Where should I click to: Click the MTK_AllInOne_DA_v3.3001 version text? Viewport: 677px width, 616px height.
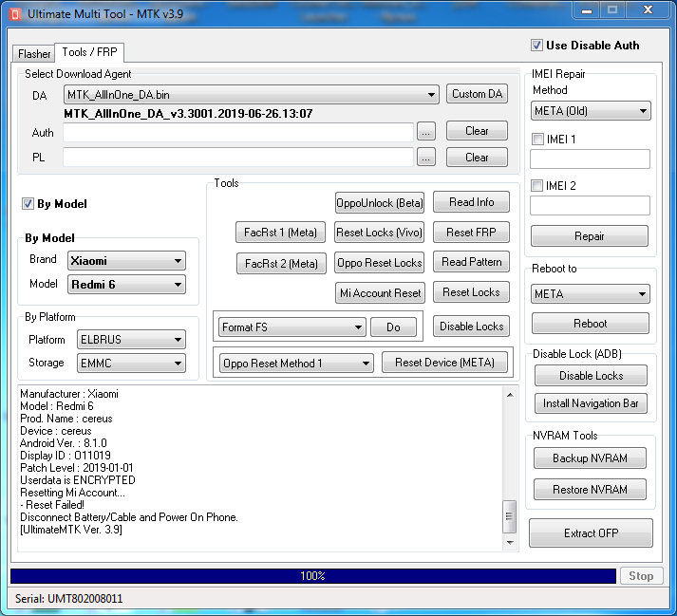pos(188,114)
